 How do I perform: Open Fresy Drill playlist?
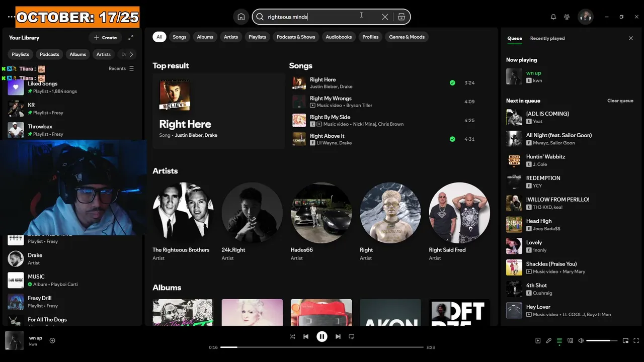tap(72, 302)
